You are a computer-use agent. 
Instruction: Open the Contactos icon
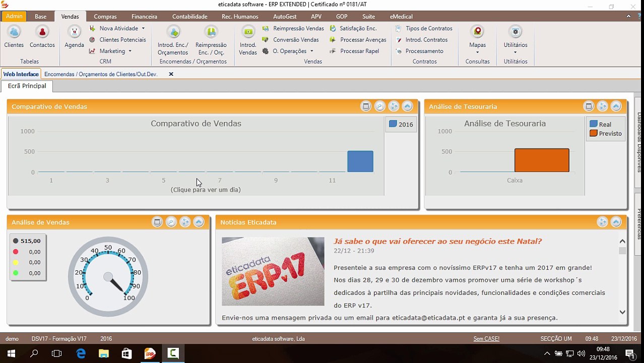click(42, 37)
